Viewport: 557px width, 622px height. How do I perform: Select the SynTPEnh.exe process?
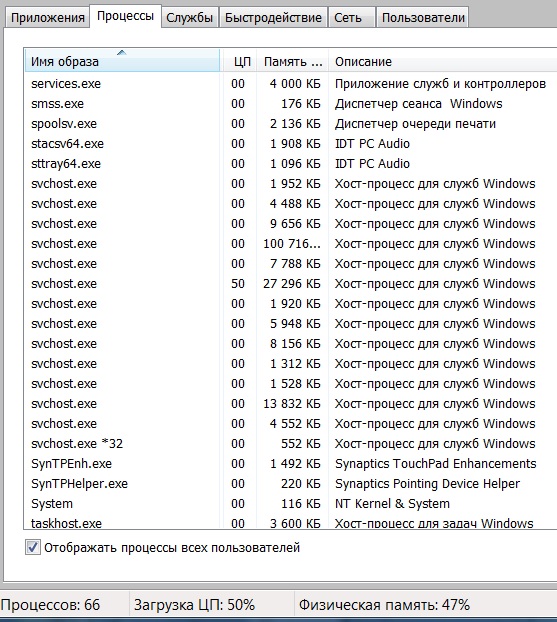click(290, 464)
